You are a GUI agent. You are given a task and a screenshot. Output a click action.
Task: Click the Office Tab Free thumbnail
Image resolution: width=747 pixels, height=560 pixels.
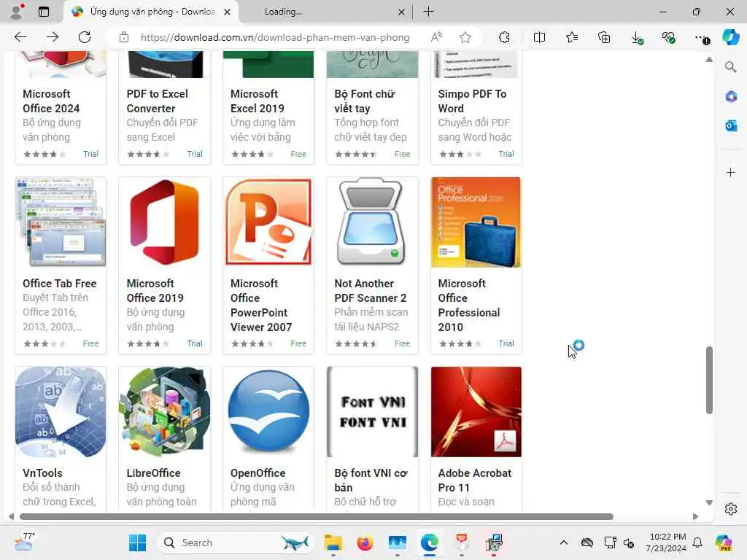pyautogui.click(x=61, y=222)
